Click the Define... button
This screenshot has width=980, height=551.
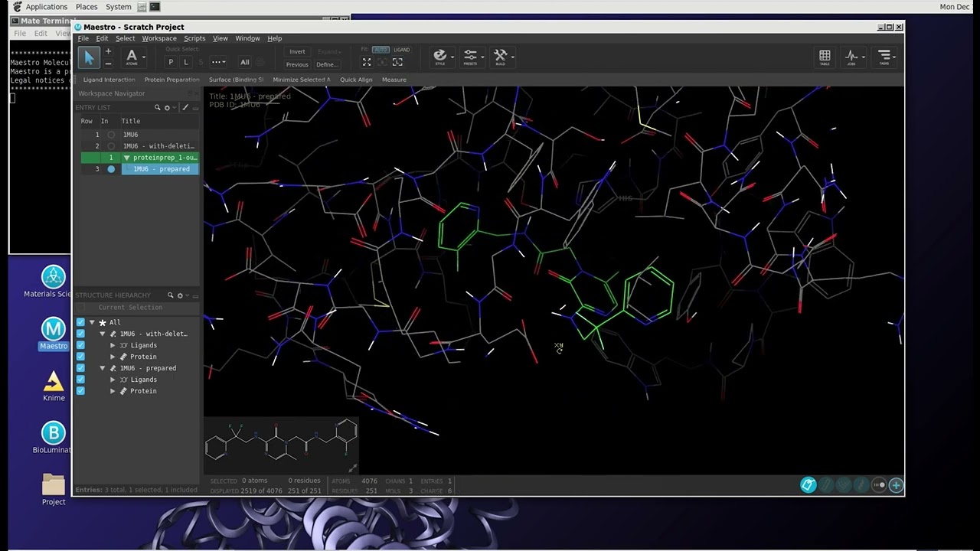[327, 64]
